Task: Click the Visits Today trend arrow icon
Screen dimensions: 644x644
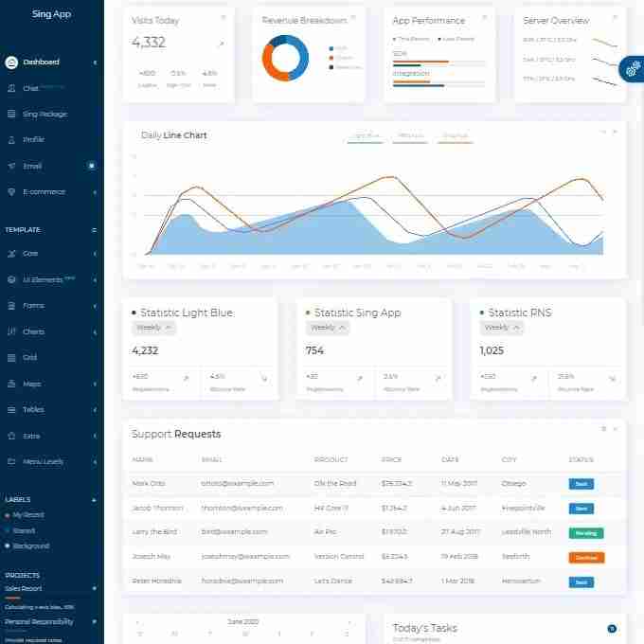Action: (222, 44)
